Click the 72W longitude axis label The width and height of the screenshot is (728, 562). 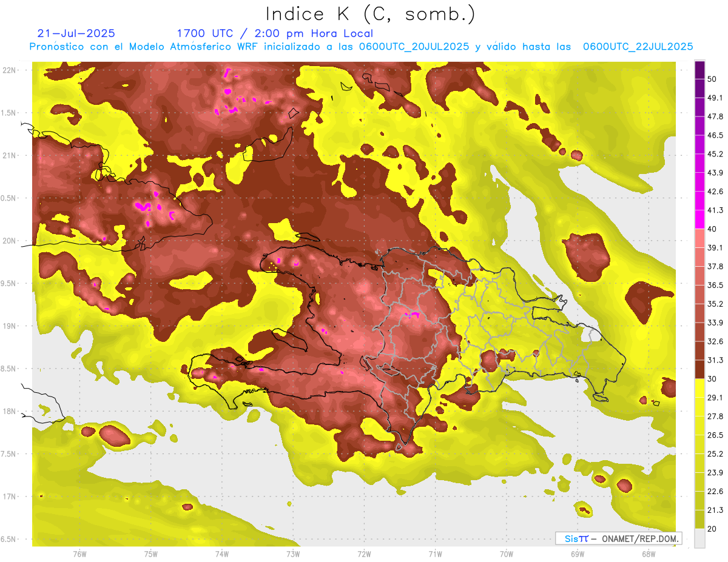point(364,554)
